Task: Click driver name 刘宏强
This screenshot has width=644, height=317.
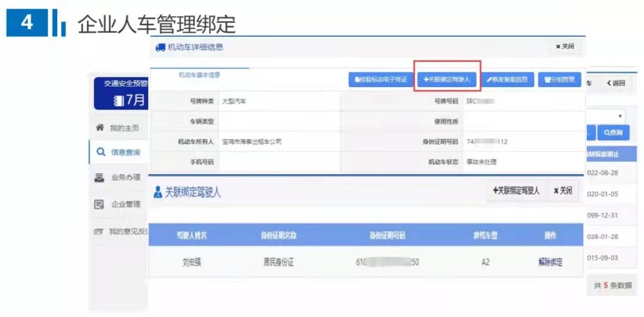Action: 191,262
